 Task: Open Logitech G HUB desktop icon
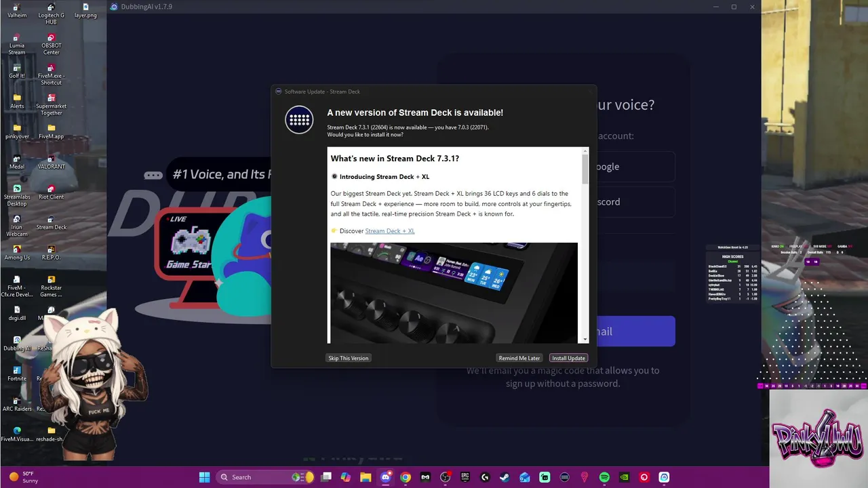(x=52, y=14)
